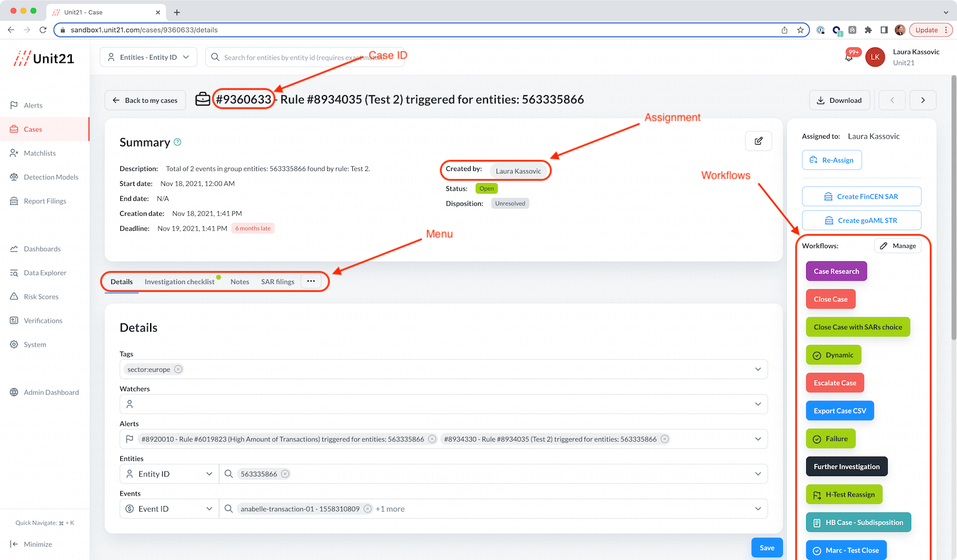Go to next case arrow

pyautogui.click(x=923, y=100)
